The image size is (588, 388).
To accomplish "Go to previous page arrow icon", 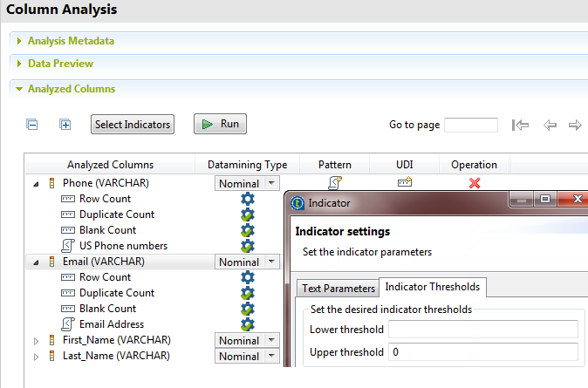I will coord(550,125).
